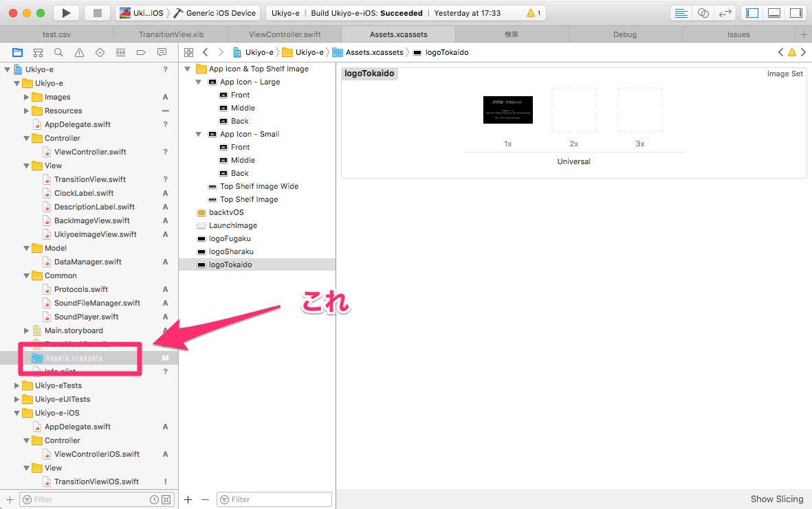This screenshot has height=509, width=812.
Task: Select the 2x slot of the logoTokaido image set
Action: point(574,110)
